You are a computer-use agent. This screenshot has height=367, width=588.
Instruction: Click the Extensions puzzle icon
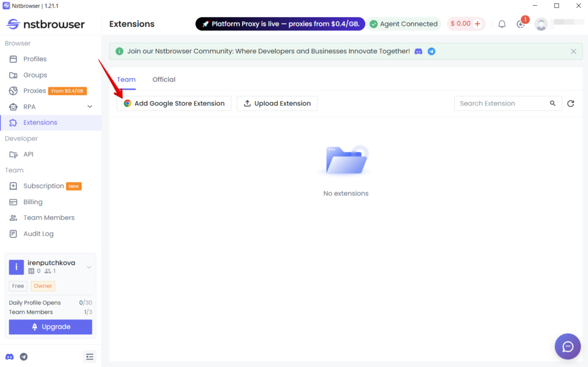[x=13, y=123]
